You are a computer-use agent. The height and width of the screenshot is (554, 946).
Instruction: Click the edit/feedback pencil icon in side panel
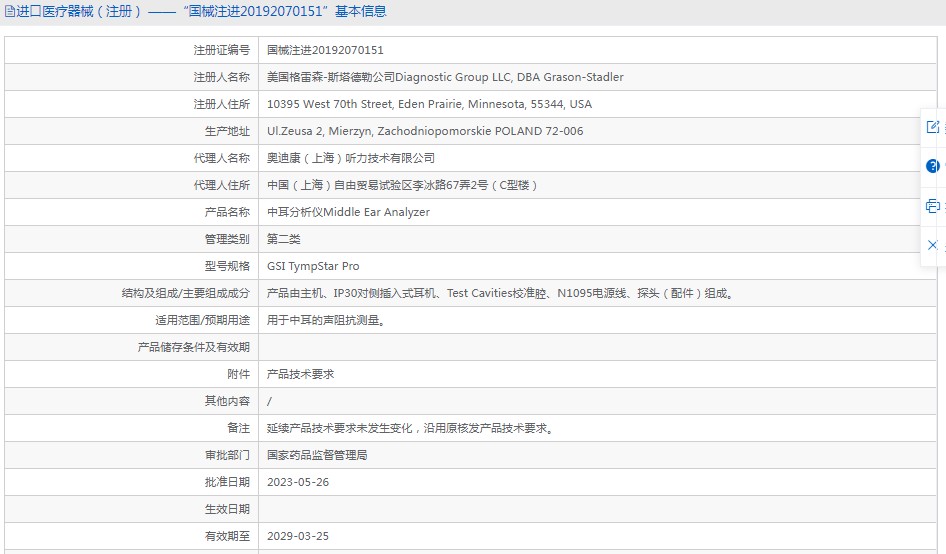pos(933,127)
